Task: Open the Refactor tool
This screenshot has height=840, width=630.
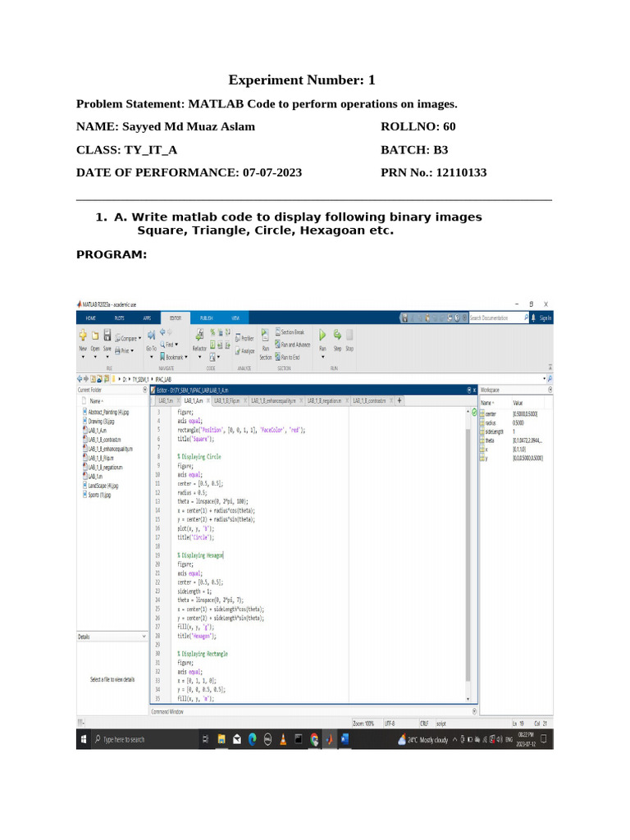Action: coord(199,336)
